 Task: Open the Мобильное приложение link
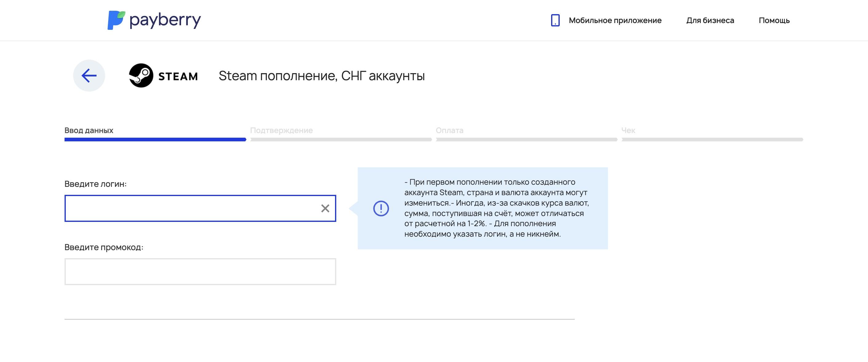[615, 21]
